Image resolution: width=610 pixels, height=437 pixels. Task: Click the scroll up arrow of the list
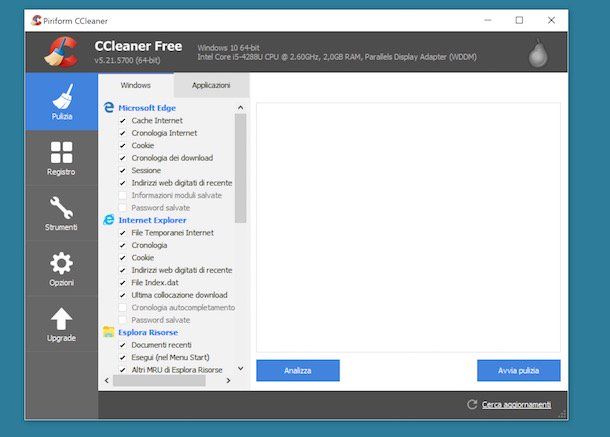(x=240, y=107)
